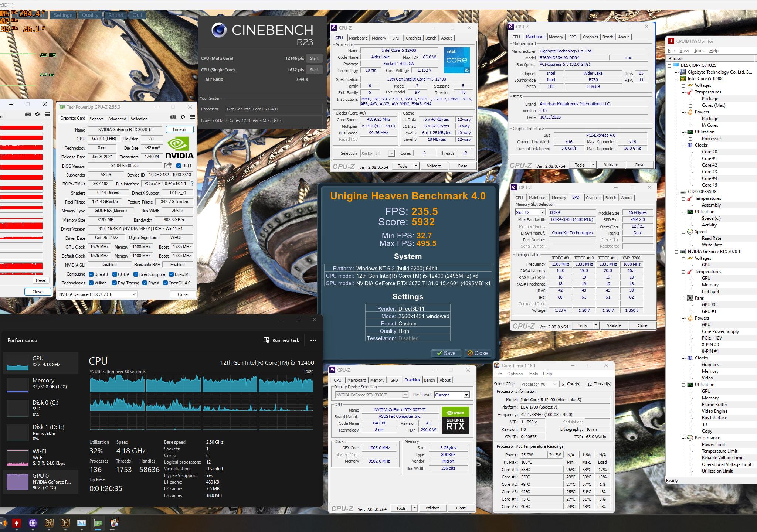This screenshot has height=532, width=757.
Task: Open the Slot #2 dropdown in CPU-Z SPD
Action: point(530,212)
